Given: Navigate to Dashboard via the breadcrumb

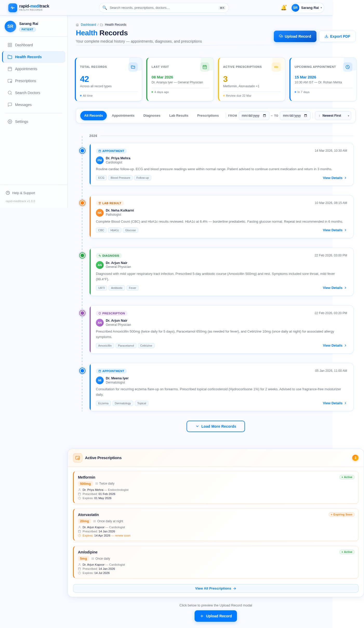Looking at the screenshot, I should [88, 25].
